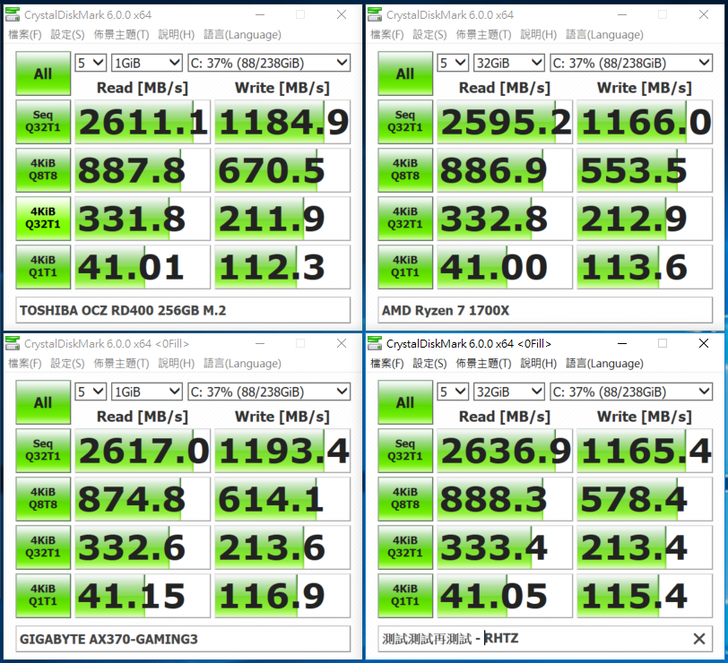Open test count dropdown in GIGABYTE window
The width and height of the screenshot is (728, 663).
[x=91, y=391]
